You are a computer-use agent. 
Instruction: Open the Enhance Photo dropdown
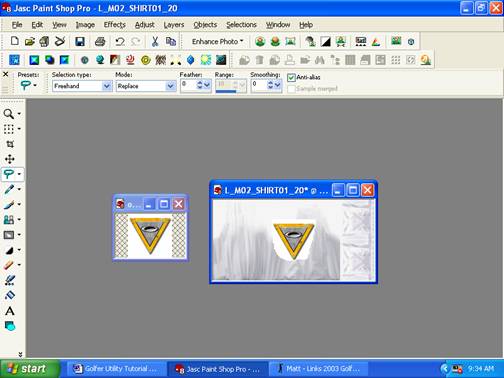point(217,42)
